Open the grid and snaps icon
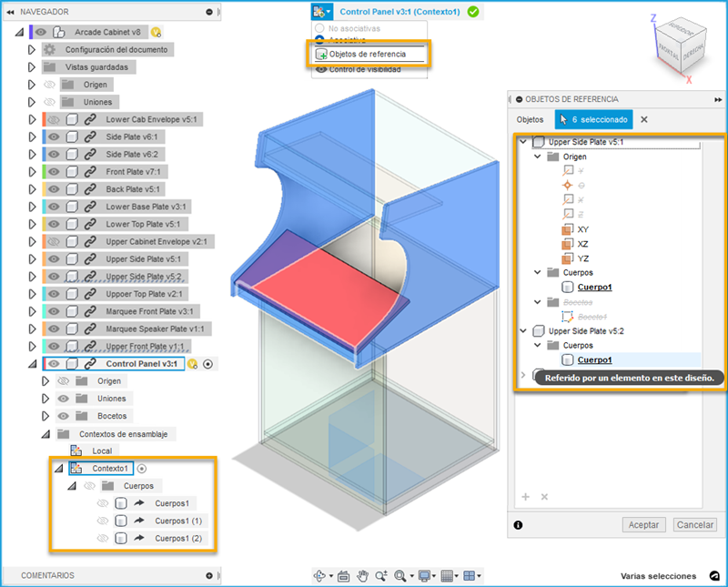Screen dimensions: 728x587 [x=447, y=576]
